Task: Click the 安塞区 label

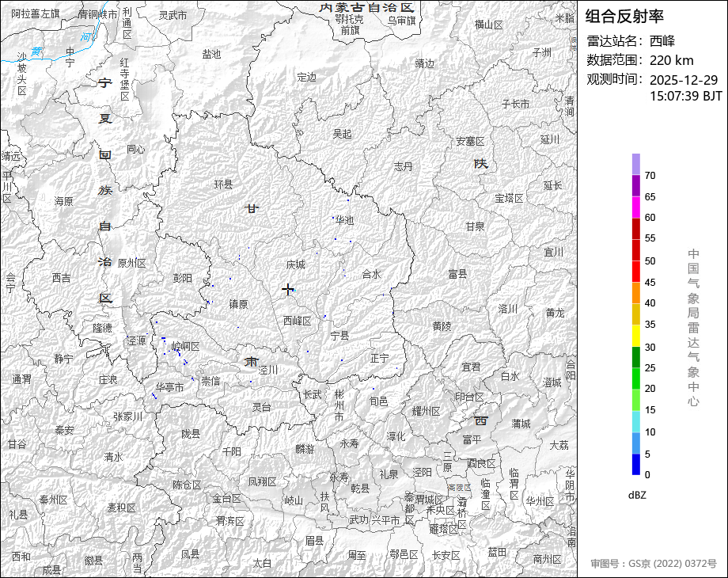Action: point(470,141)
